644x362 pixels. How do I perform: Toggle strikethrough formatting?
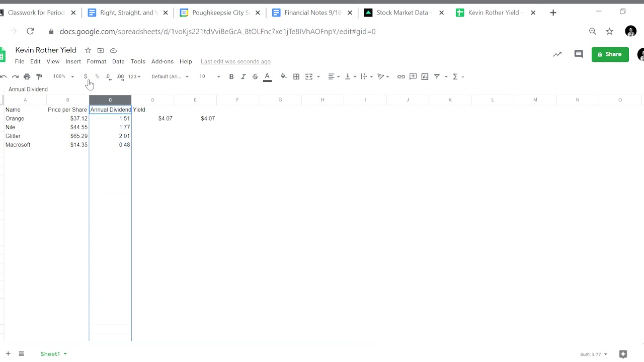tap(255, 76)
